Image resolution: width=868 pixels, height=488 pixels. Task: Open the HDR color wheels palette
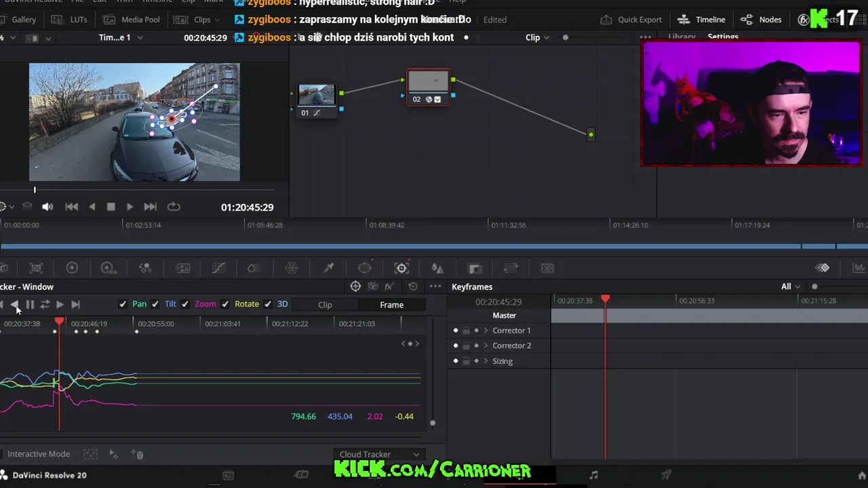108,268
